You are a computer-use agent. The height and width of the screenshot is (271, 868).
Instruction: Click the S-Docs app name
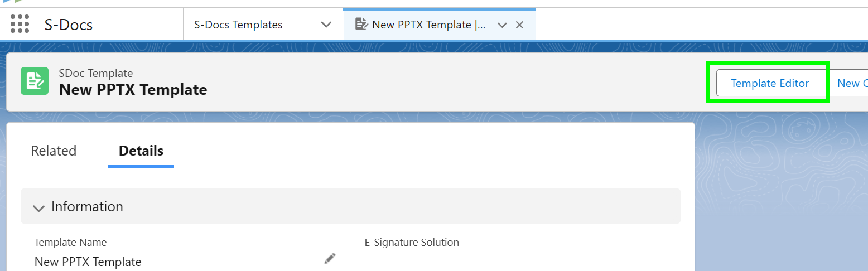[x=69, y=25]
